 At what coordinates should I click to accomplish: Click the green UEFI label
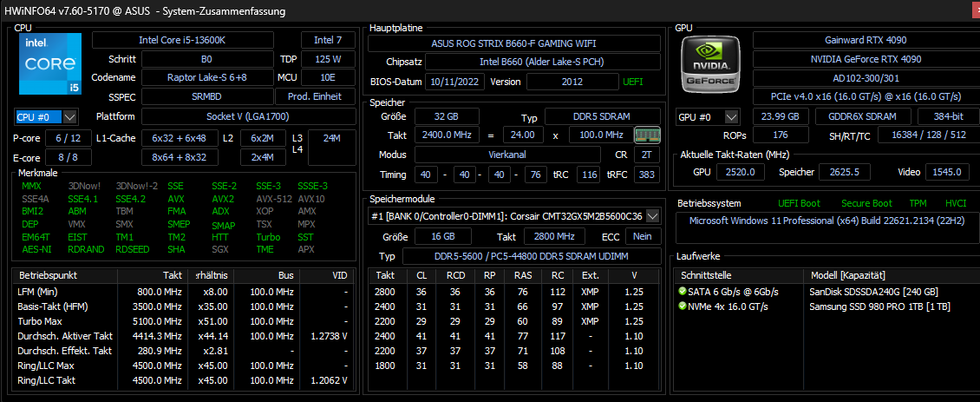click(x=633, y=82)
